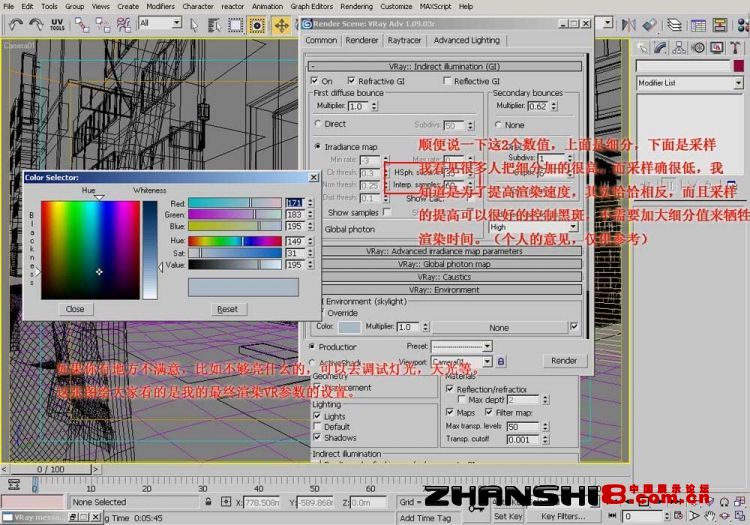Screen dimensions: 750x525
Task: Toggle absolute/offset transform type-in icon
Action: [x=226, y=502]
